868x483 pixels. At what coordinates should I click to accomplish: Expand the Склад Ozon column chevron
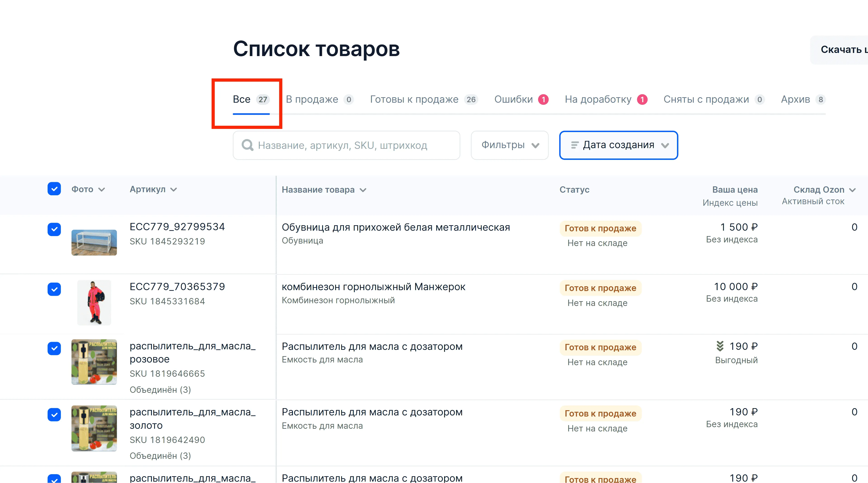[x=852, y=190]
